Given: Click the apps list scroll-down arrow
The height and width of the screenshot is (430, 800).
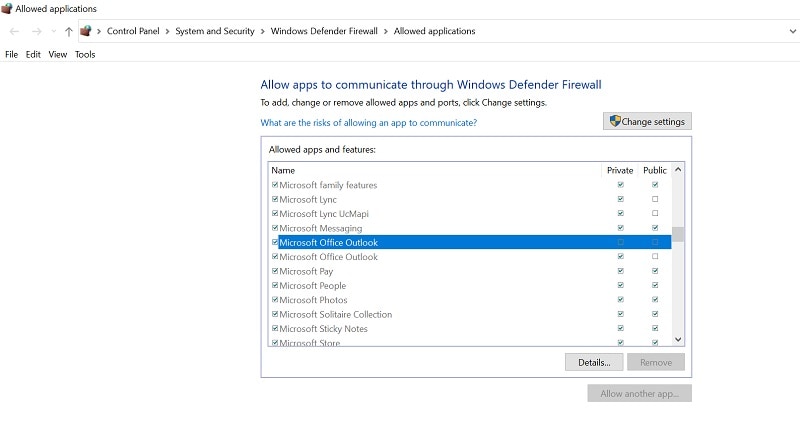Looking at the screenshot, I should (x=678, y=340).
